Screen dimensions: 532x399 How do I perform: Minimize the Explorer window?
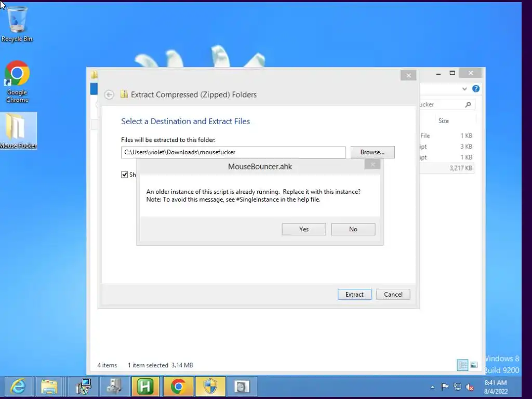[438, 73]
